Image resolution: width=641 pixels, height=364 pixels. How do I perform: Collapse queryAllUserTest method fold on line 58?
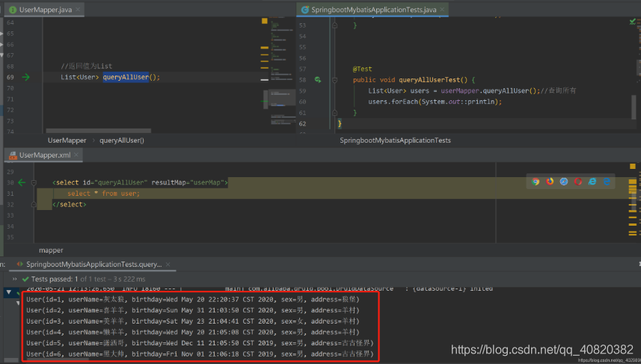coord(334,80)
